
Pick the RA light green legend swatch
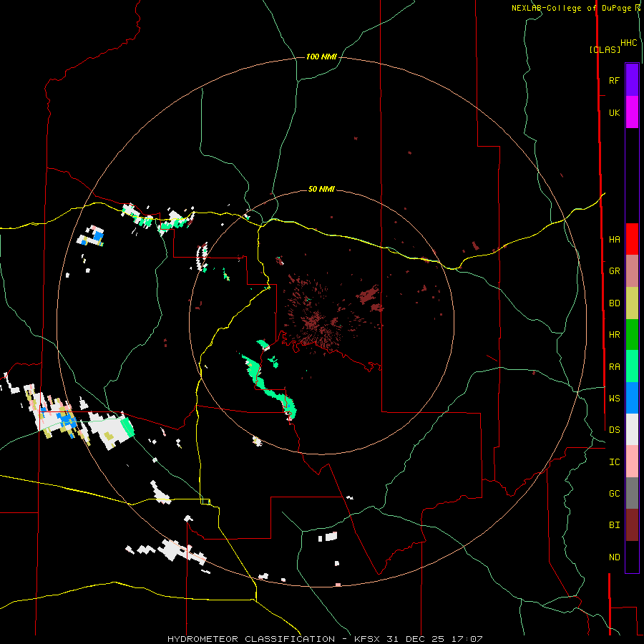click(x=632, y=366)
